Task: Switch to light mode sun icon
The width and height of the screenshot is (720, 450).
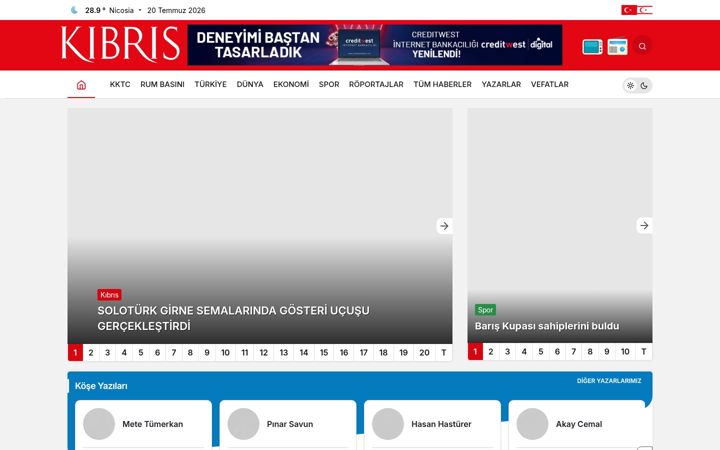Action: (x=630, y=85)
